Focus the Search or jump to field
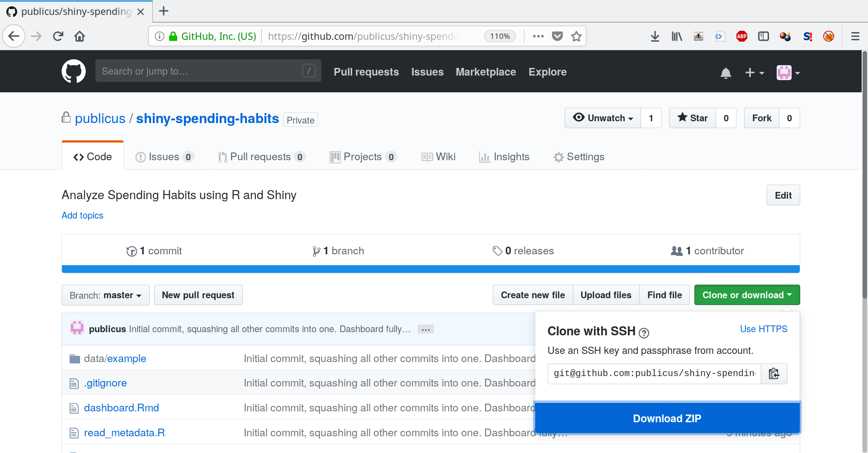Screen dimensions: 868x453 coord(208,71)
